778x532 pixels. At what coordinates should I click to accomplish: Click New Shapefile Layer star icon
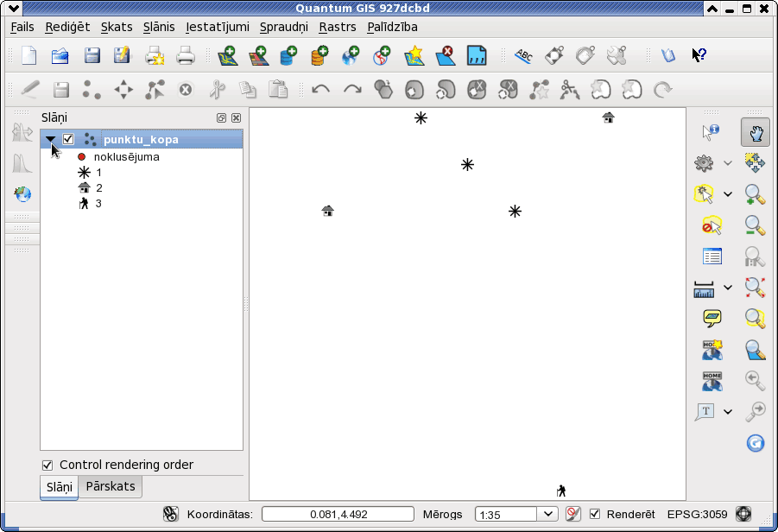[x=414, y=55]
